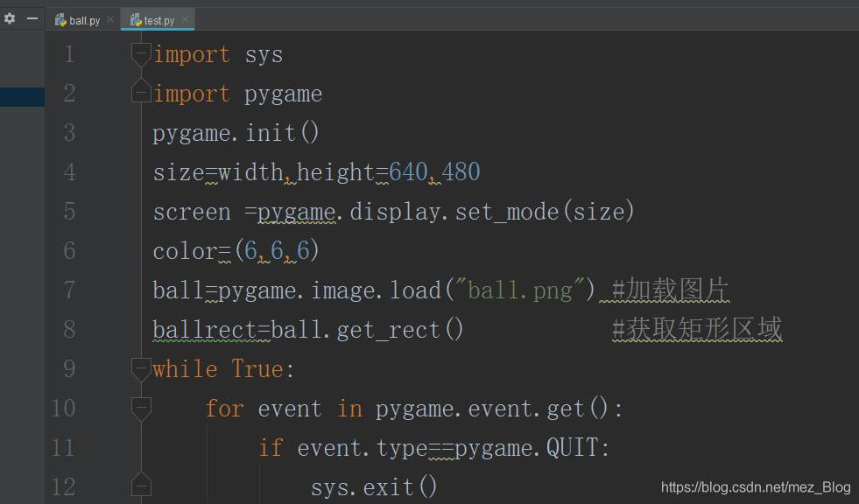Click the "ball.png" string literal
The height and width of the screenshot is (504, 859).
tap(518, 290)
